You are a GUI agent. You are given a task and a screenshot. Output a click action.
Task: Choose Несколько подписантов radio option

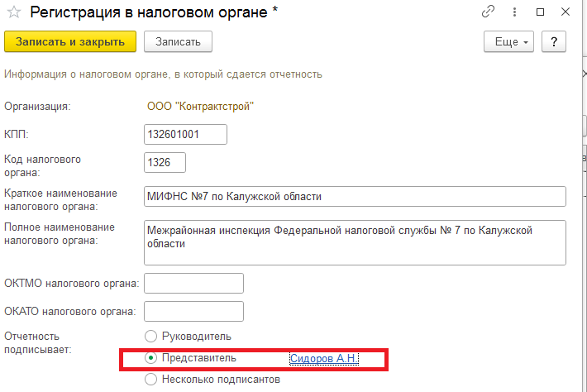click(150, 380)
